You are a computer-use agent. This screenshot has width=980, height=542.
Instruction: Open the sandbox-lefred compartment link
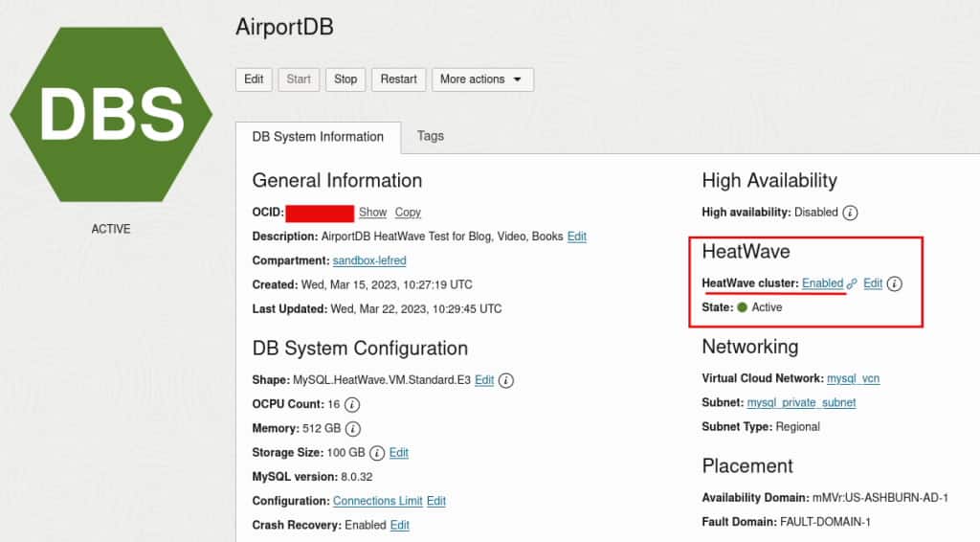click(x=369, y=260)
